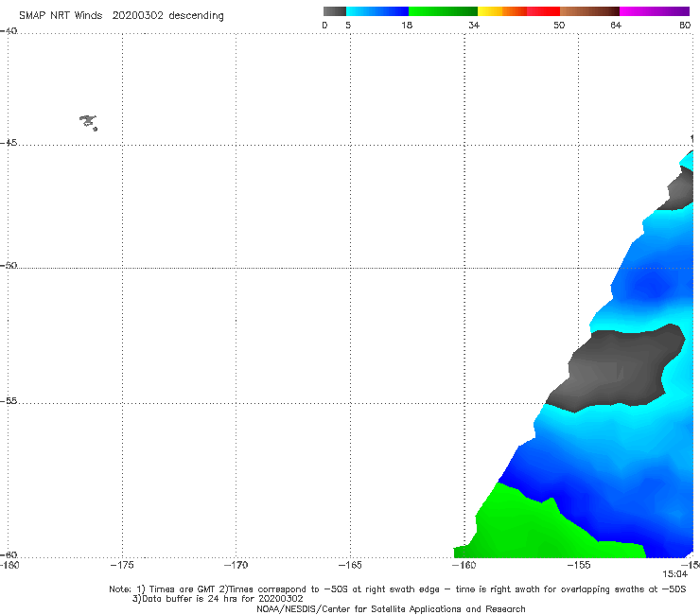Click the note line 'Times are GMT'

click(x=183, y=589)
